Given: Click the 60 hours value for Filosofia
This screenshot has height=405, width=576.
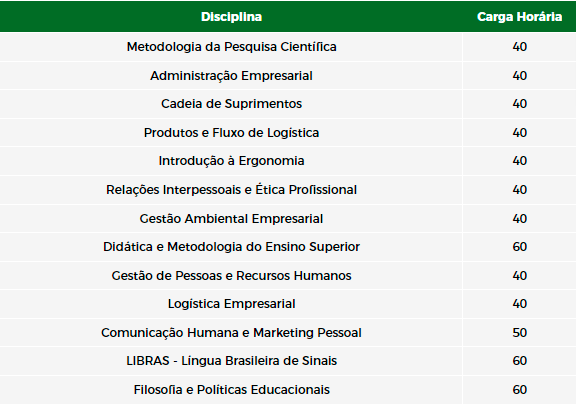Looking at the screenshot, I should 519,390.
